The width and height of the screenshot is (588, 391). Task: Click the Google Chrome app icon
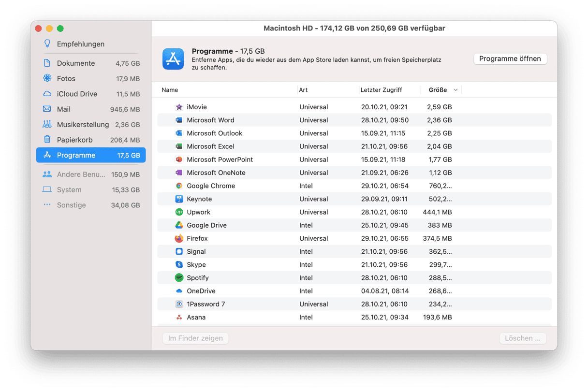179,186
